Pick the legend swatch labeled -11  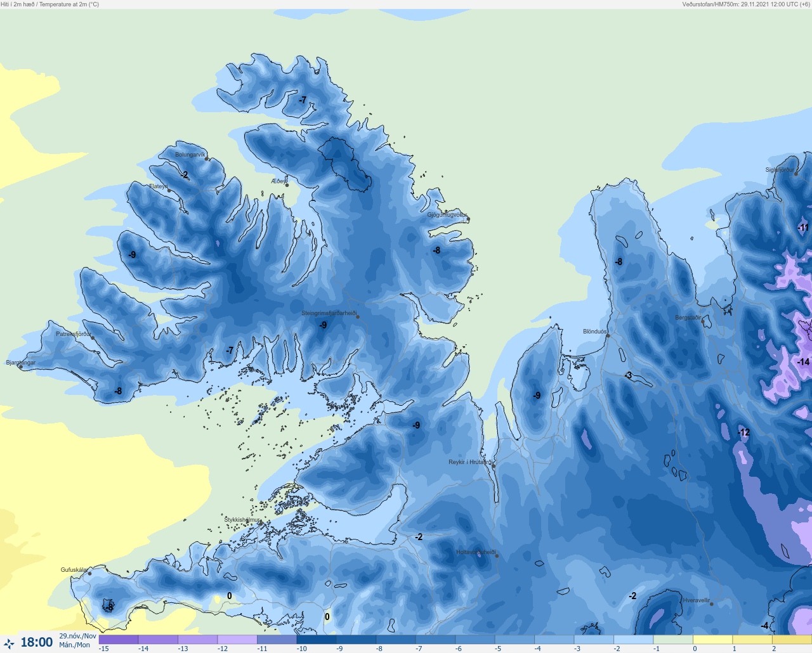tap(277, 640)
